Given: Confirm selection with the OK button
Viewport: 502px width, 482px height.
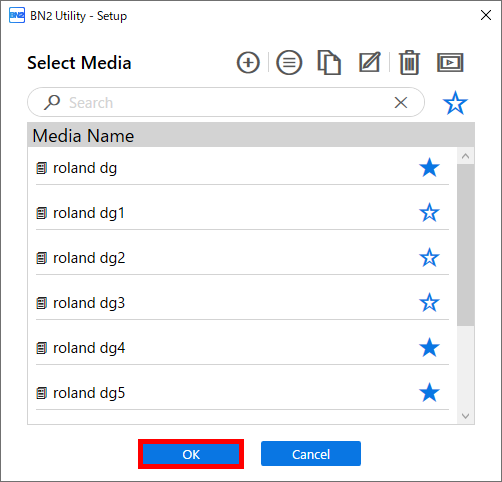Looking at the screenshot, I should point(191,454).
